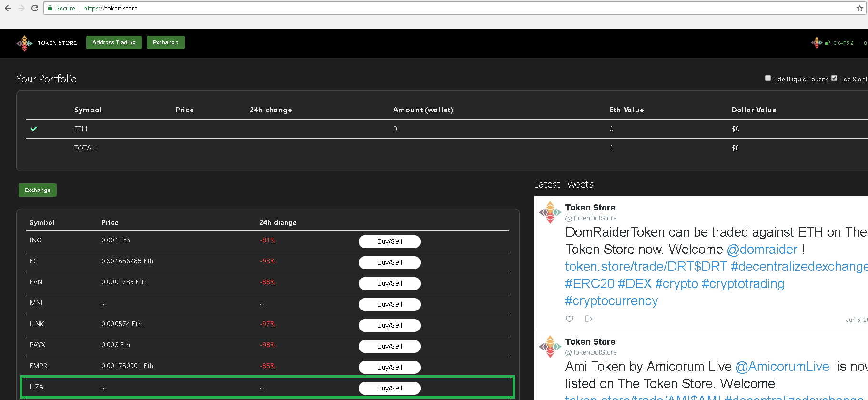Click the Token Store logo in header
Screen dimensions: 868x400
[x=24, y=43]
